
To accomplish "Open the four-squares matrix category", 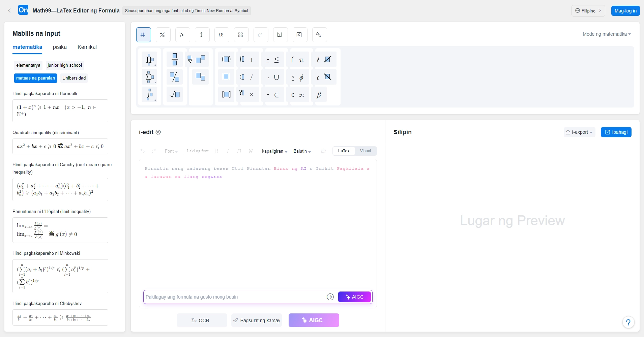I will (241, 35).
